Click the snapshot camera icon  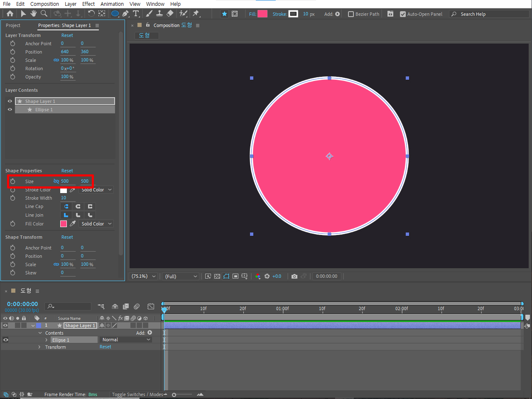[294, 276]
